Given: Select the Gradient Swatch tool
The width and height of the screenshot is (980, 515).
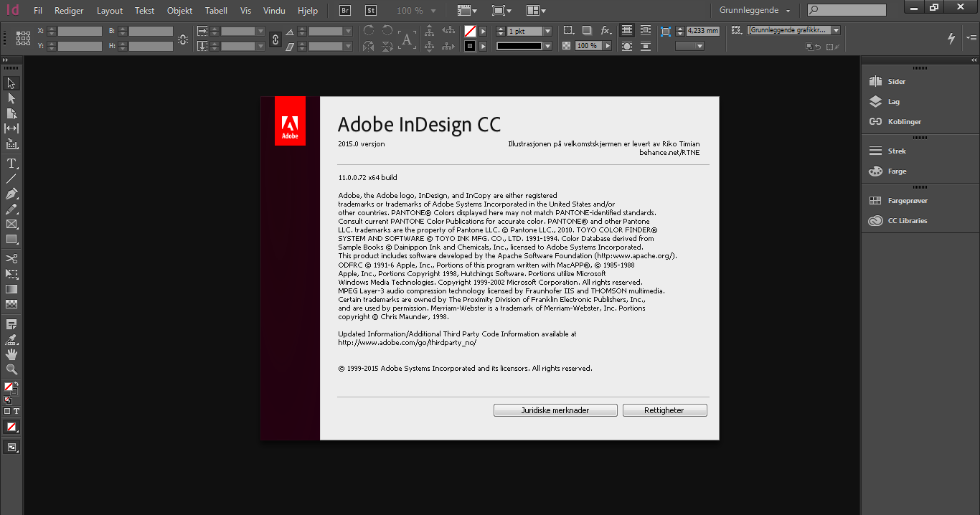Looking at the screenshot, I should [11, 288].
